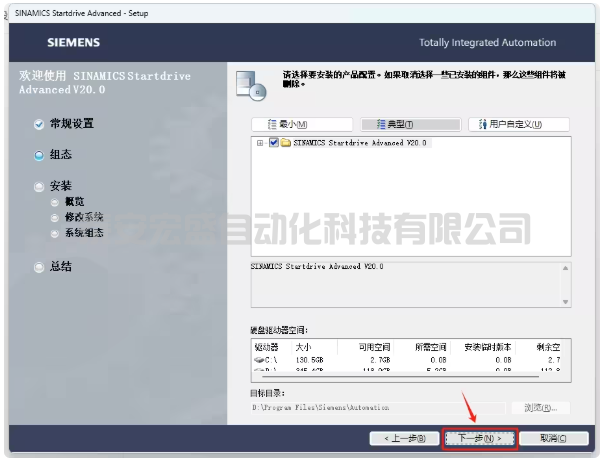The height and width of the screenshot is (459, 607).
Task: Click the folder icon of SINAMICS Startdrive
Action: pyautogui.click(x=285, y=143)
